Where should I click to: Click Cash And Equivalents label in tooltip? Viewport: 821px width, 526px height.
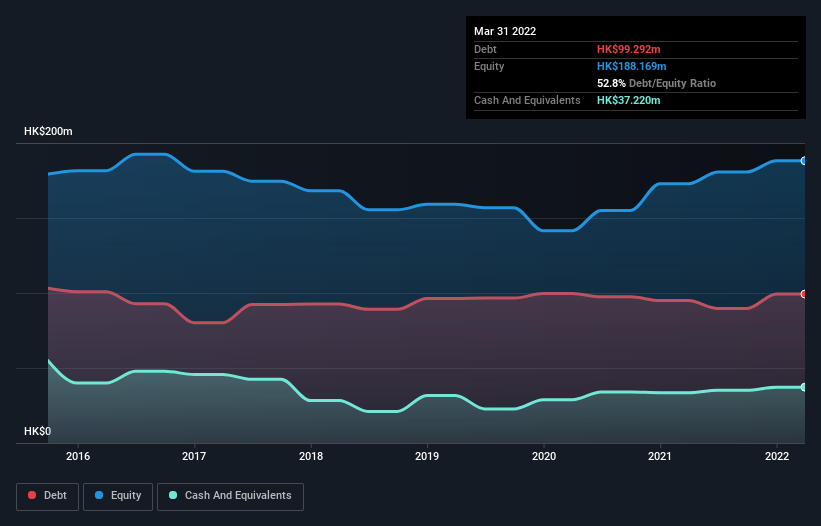point(527,100)
